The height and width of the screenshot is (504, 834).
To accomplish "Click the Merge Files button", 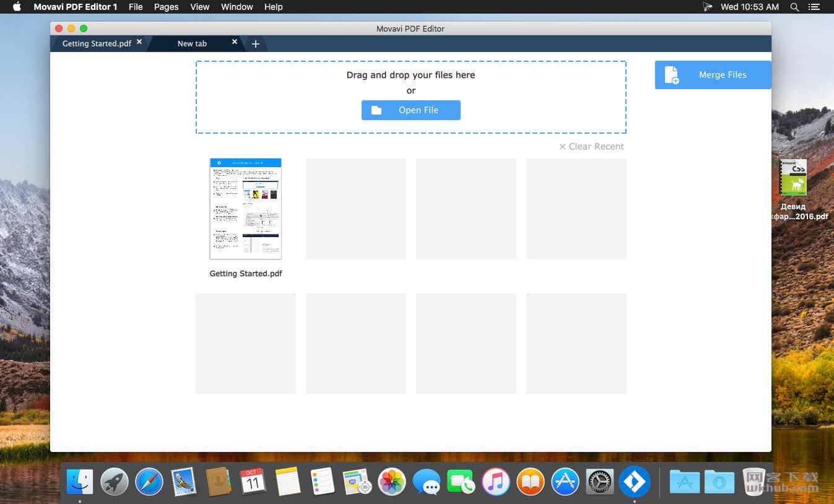I will pyautogui.click(x=713, y=75).
